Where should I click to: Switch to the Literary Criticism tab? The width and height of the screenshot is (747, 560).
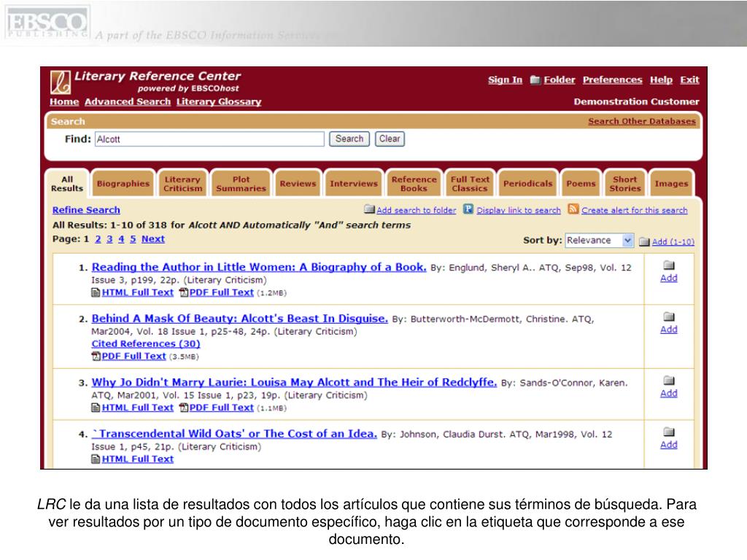[x=183, y=184]
